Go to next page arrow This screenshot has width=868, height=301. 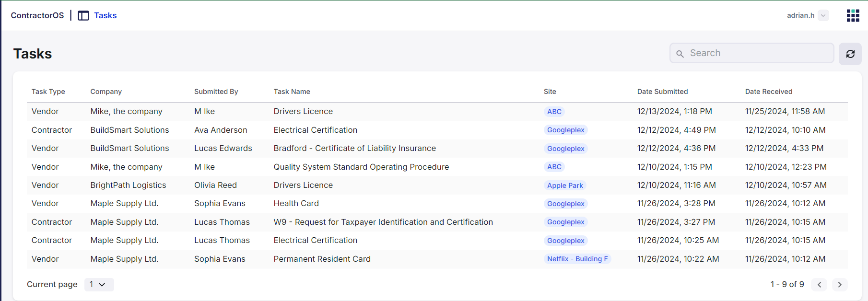click(x=839, y=285)
